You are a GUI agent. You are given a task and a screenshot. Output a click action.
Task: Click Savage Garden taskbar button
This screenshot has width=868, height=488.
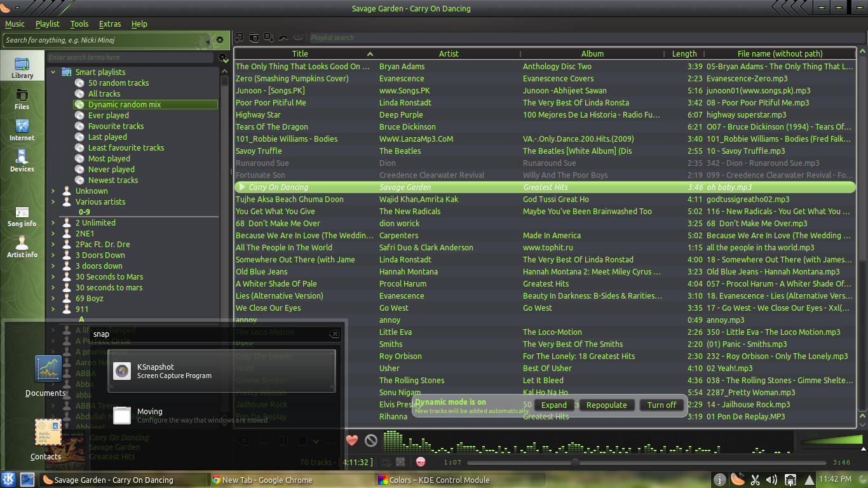point(123,480)
